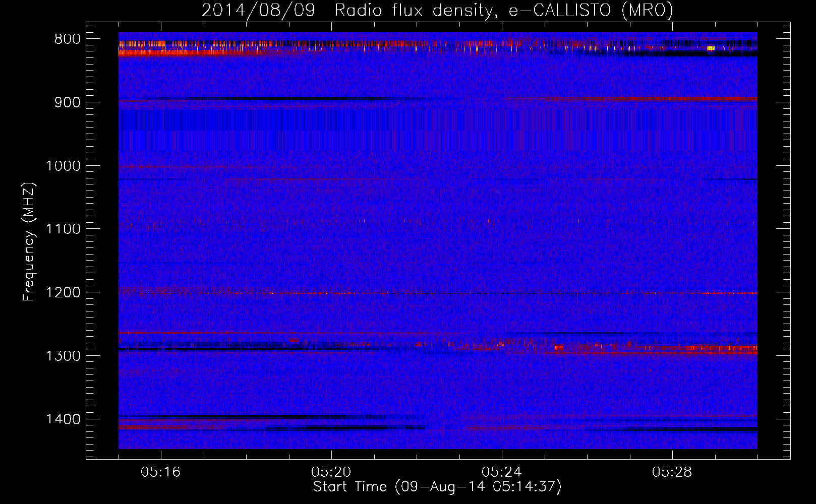Click the 05:16 time tick label
This screenshot has height=504, width=816.
pyautogui.click(x=161, y=472)
